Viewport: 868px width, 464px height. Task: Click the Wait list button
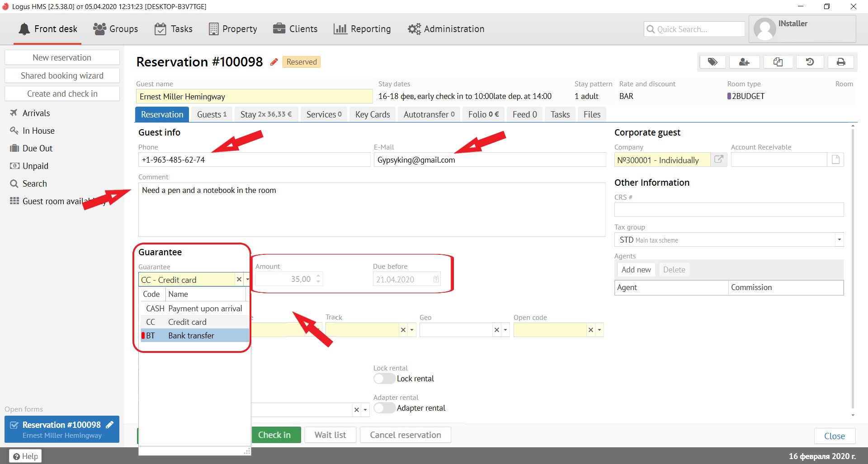pos(330,435)
